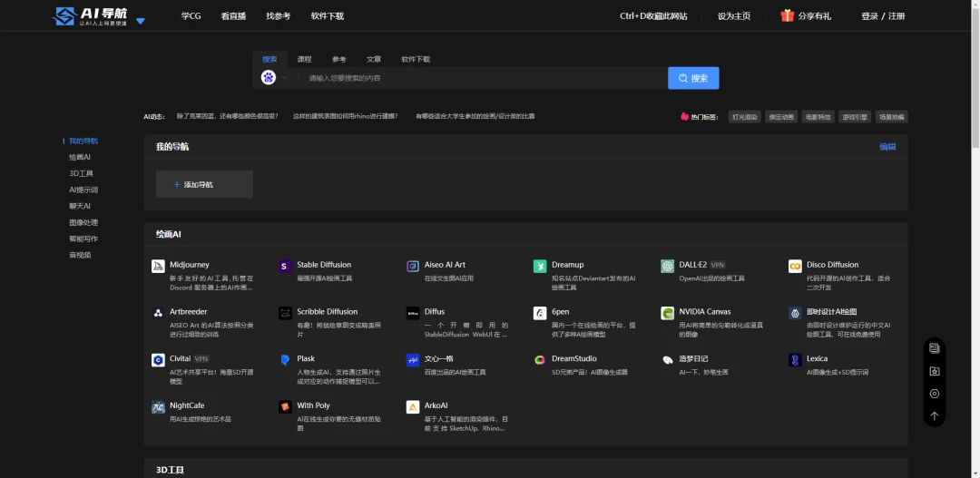Click the floating favorites folder icon
The width and height of the screenshot is (980, 478).
[x=935, y=371]
